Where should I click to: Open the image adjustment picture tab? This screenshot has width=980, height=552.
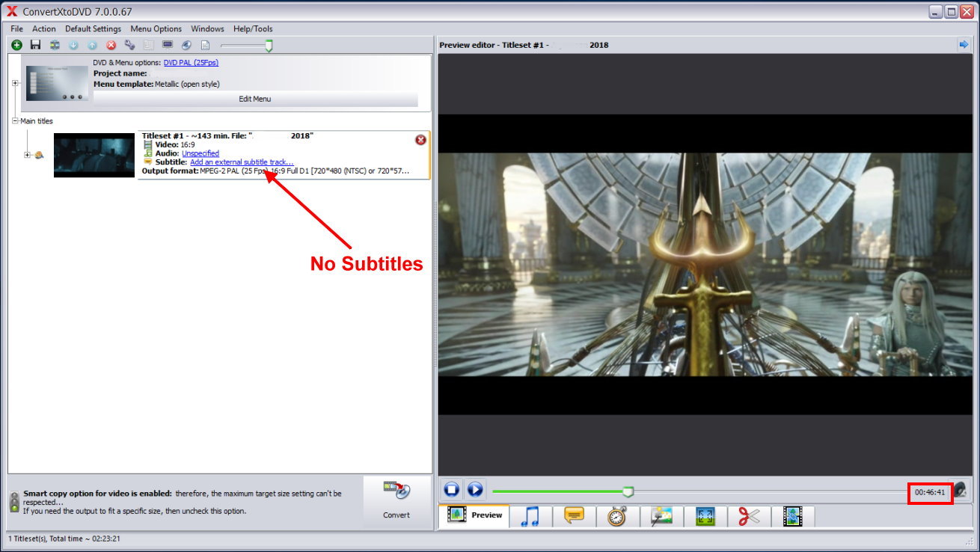(x=662, y=516)
